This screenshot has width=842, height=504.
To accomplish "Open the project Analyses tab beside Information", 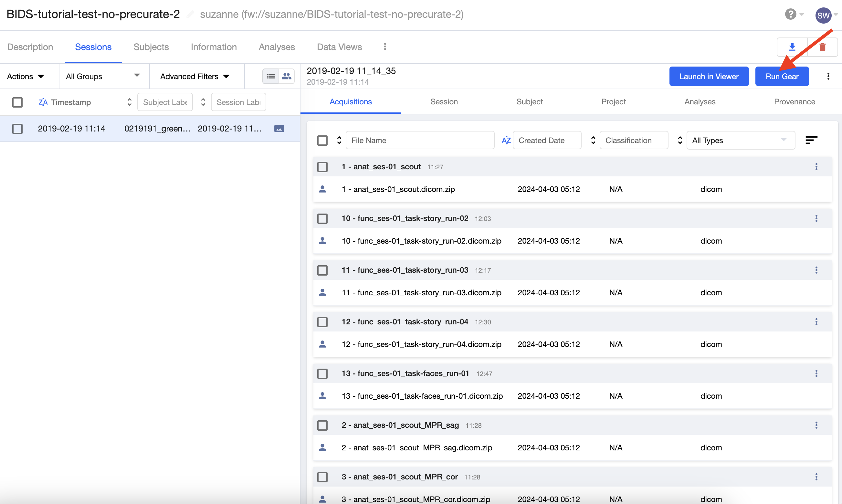I will pyautogui.click(x=277, y=47).
